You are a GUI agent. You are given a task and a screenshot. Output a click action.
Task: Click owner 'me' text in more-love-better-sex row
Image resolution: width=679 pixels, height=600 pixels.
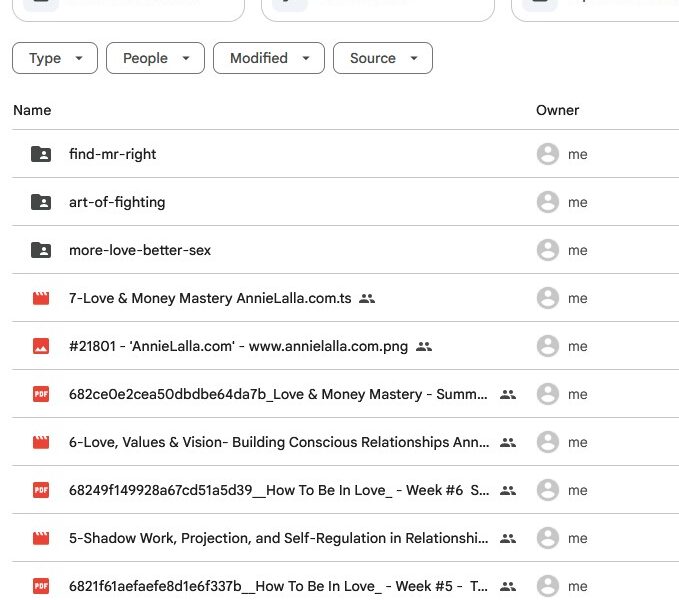(x=578, y=250)
